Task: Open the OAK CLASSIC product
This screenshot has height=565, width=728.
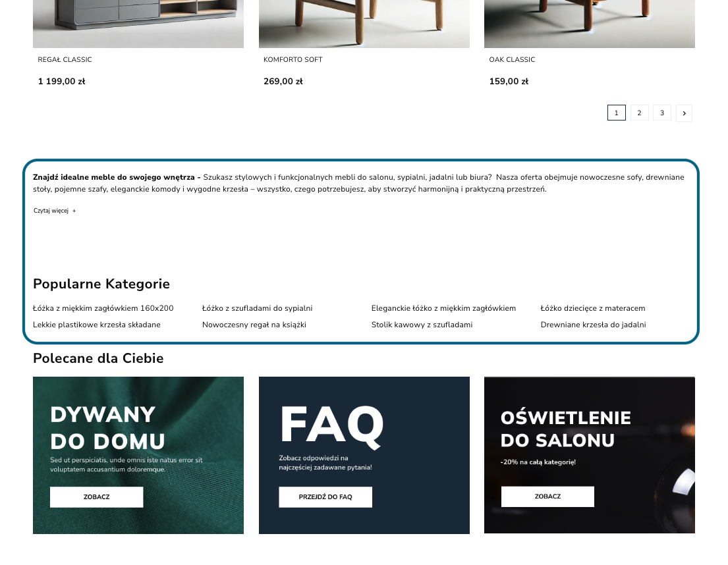Action: 512,59
